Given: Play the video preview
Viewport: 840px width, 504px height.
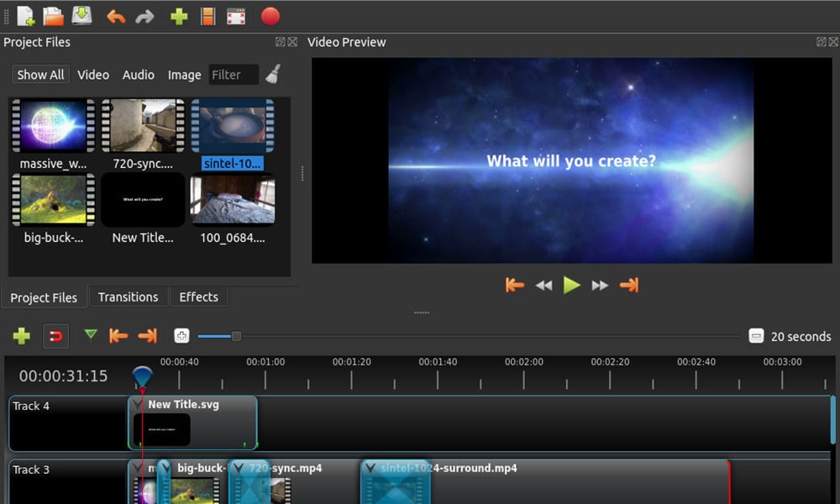Looking at the screenshot, I should pyautogui.click(x=571, y=285).
